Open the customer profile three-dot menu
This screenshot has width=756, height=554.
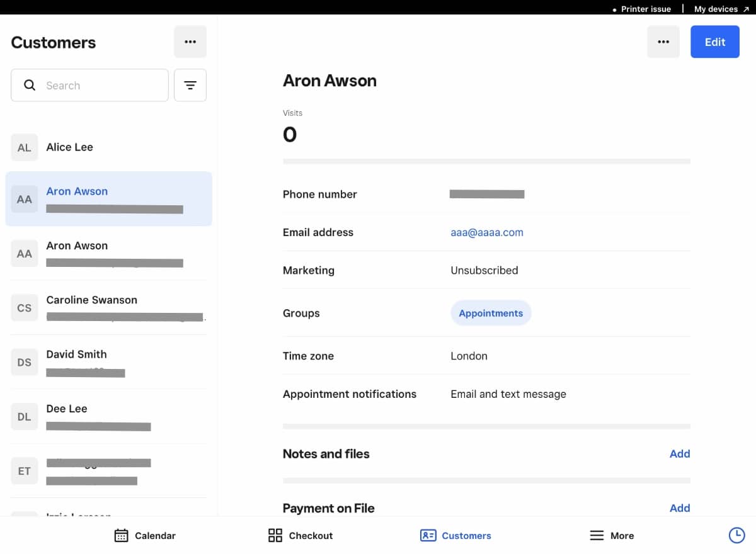[x=663, y=42]
